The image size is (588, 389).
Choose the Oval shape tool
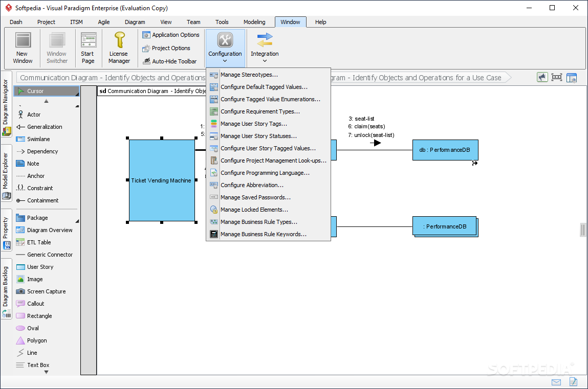pyautogui.click(x=47, y=328)
